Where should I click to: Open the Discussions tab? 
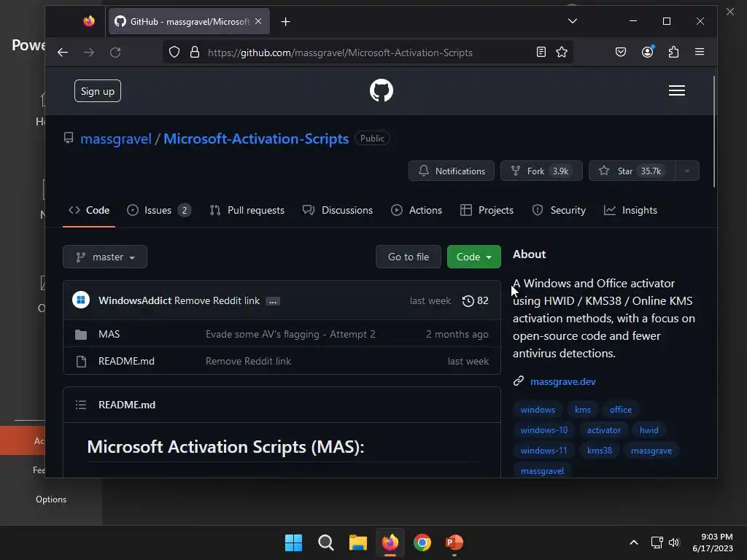click(x=338, y=210)
